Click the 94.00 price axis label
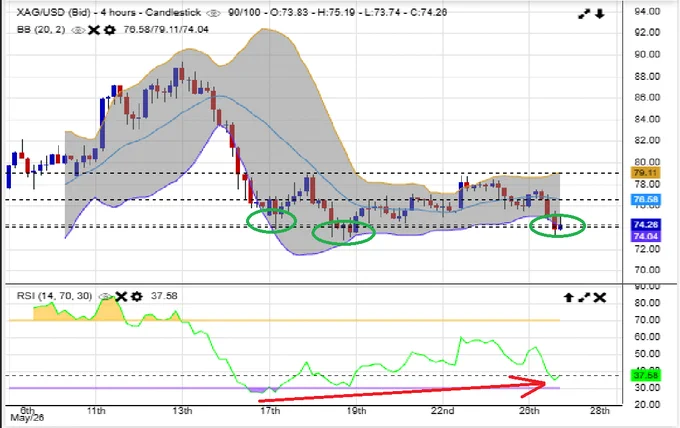The height and width of the screenshot is (428, 680). (x=647, y=11)
